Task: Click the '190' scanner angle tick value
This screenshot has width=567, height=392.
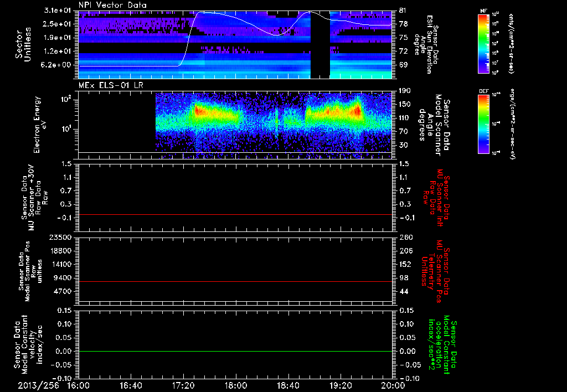Action: pyautogui.click(x=405, y=91)
